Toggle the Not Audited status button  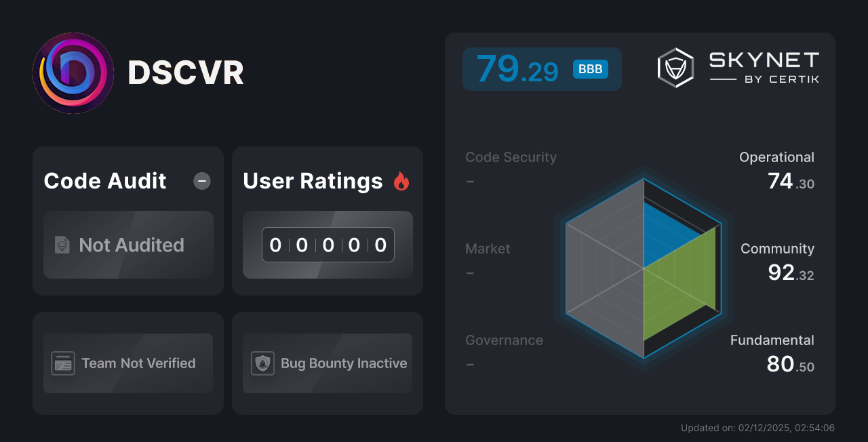pos(127,245)
